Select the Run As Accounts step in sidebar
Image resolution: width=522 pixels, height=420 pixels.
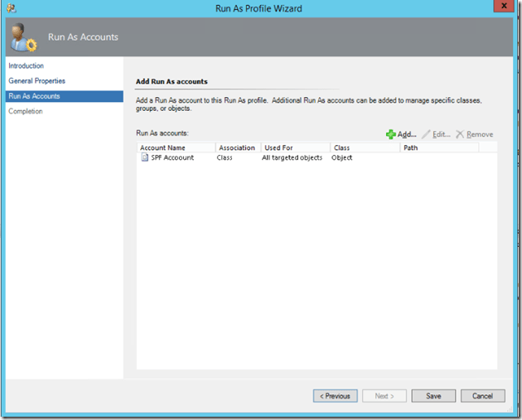[34, 96]
